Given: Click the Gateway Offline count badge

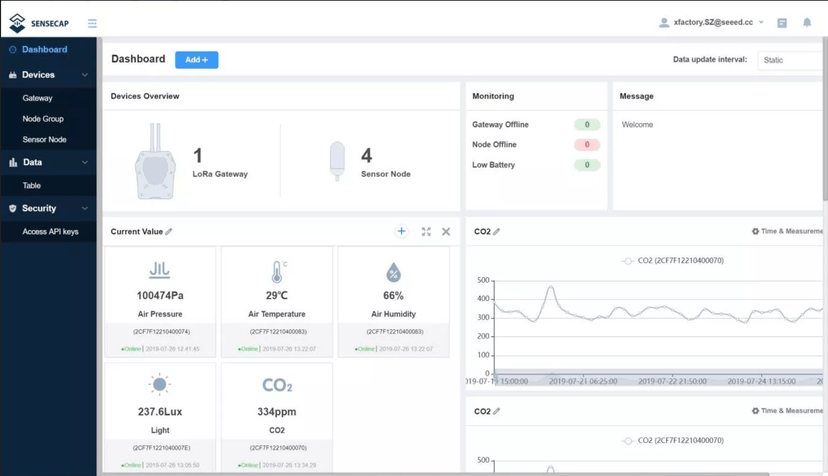Looking at the screenshot, I should (x=587, y=125).
